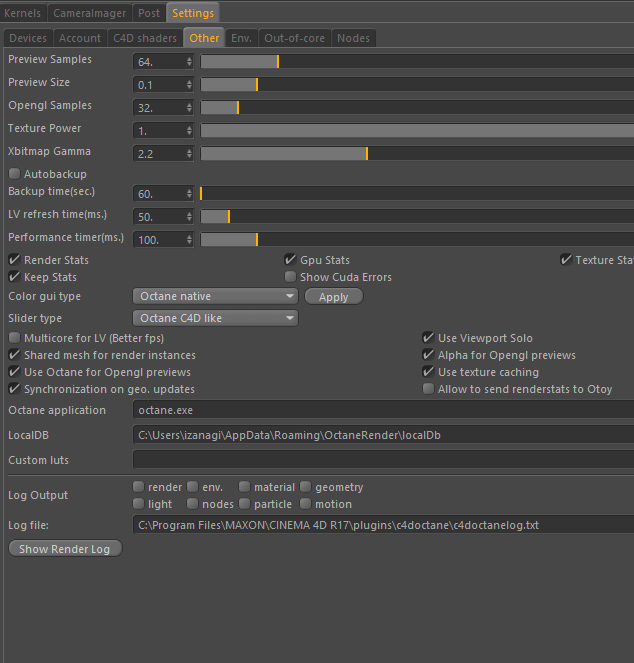
Task: Toggle Shared mesh for render instances
Action: click(14, 354)
